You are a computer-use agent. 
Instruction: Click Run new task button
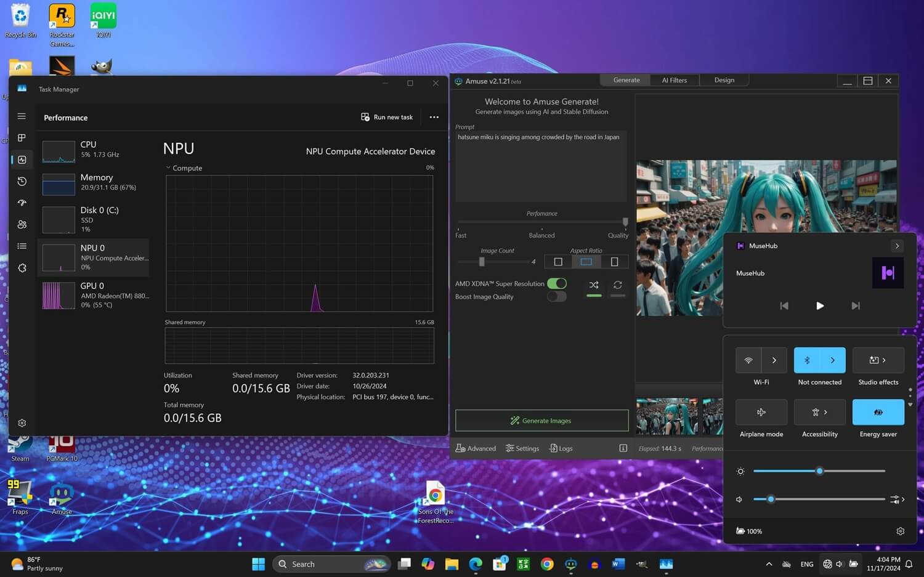point(387,117)
